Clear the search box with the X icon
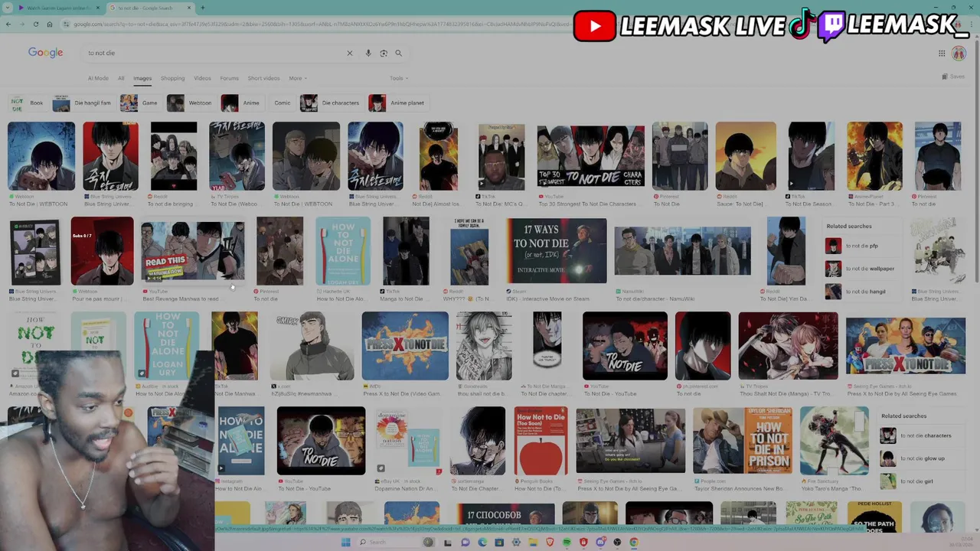The image size is (980, 551). (350, 53)
